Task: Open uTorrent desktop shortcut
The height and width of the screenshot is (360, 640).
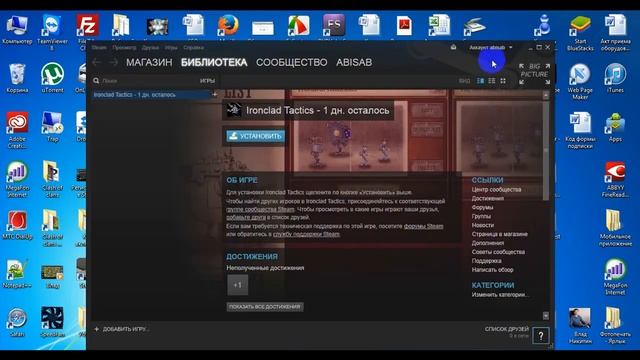Action: click(52, 78)
